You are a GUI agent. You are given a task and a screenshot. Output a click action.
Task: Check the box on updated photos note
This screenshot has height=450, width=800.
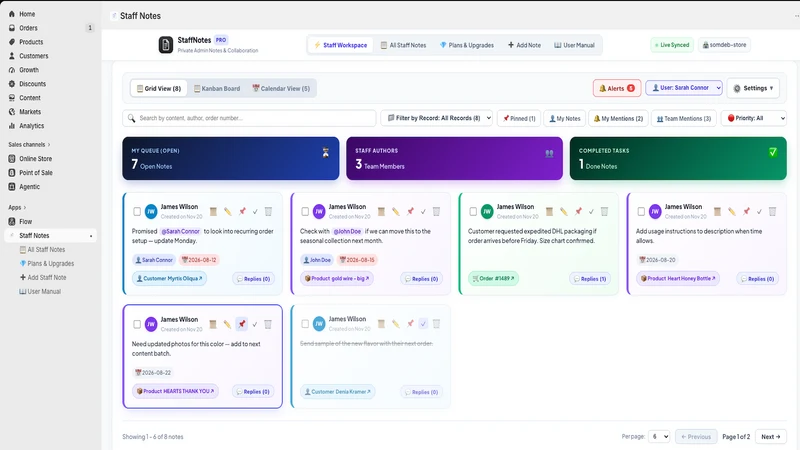click(x=137, y=324)
